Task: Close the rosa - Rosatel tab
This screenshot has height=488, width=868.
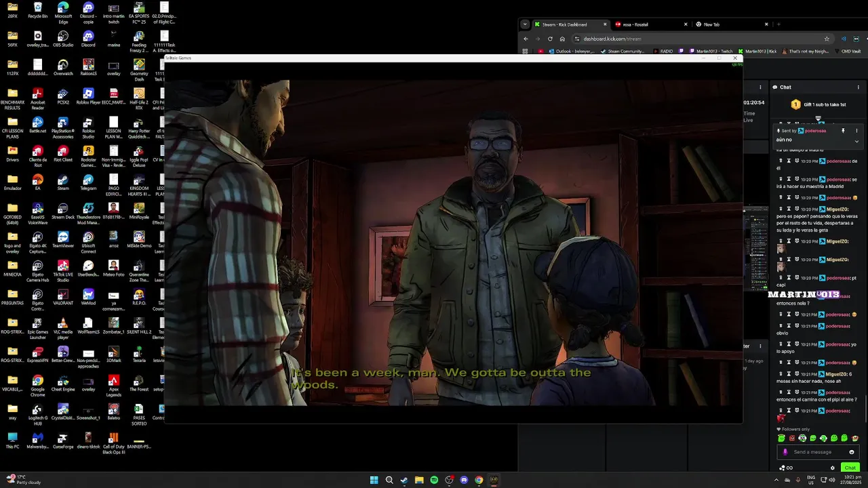Action: click(685, 24)
